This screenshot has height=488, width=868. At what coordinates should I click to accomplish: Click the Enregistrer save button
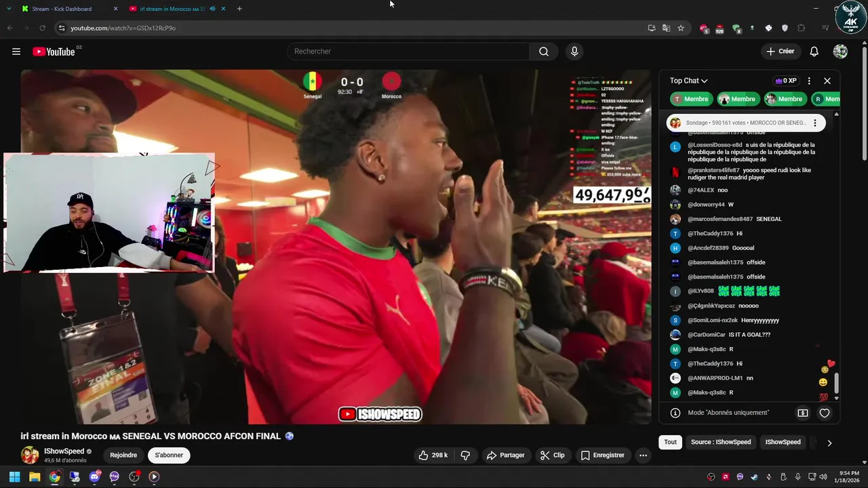coord(602,455)
